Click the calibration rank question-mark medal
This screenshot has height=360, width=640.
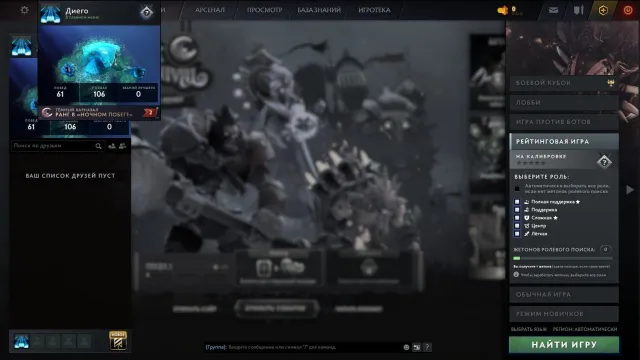coord(604,162)
